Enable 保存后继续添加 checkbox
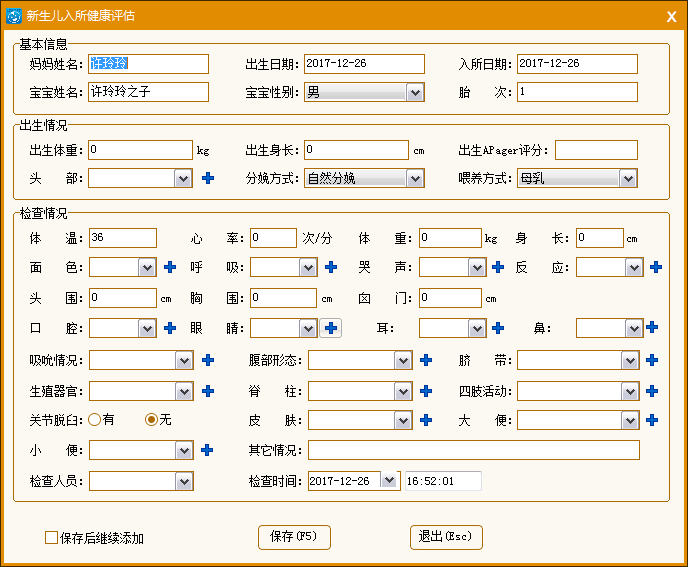The height and width of the screenshot is (567, 688). [x=52, y=538]
